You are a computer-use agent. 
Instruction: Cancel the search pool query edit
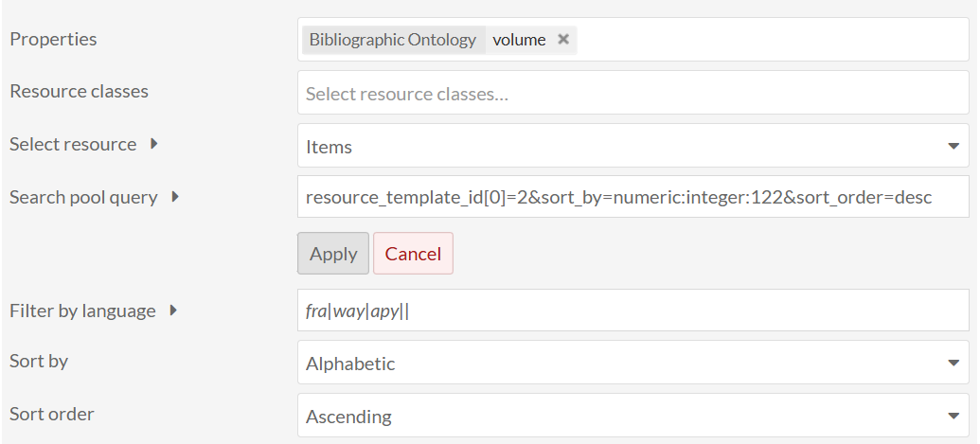pos(413,254)
